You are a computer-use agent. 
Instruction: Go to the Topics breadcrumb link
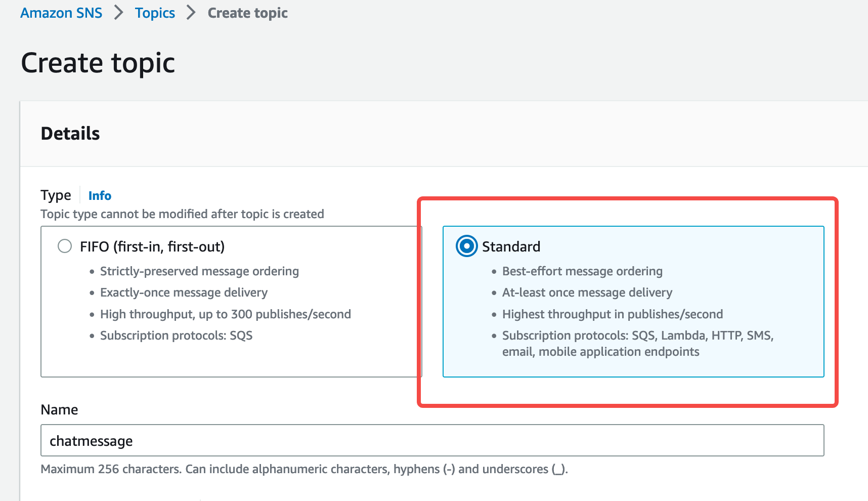[155, 13]
